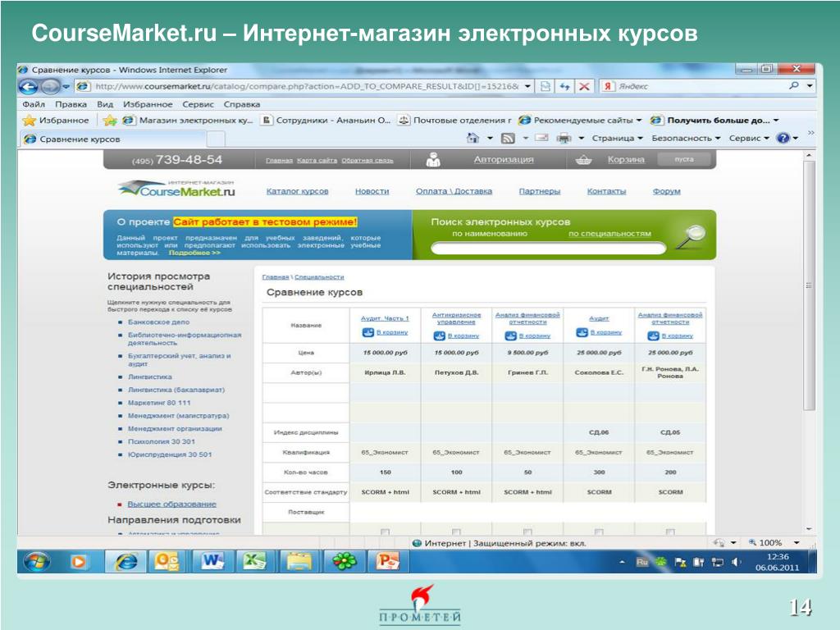This screenshot has height=630, width=840.
Task: Click the search magnifier in Yandex box
Action: coord(794,85)
